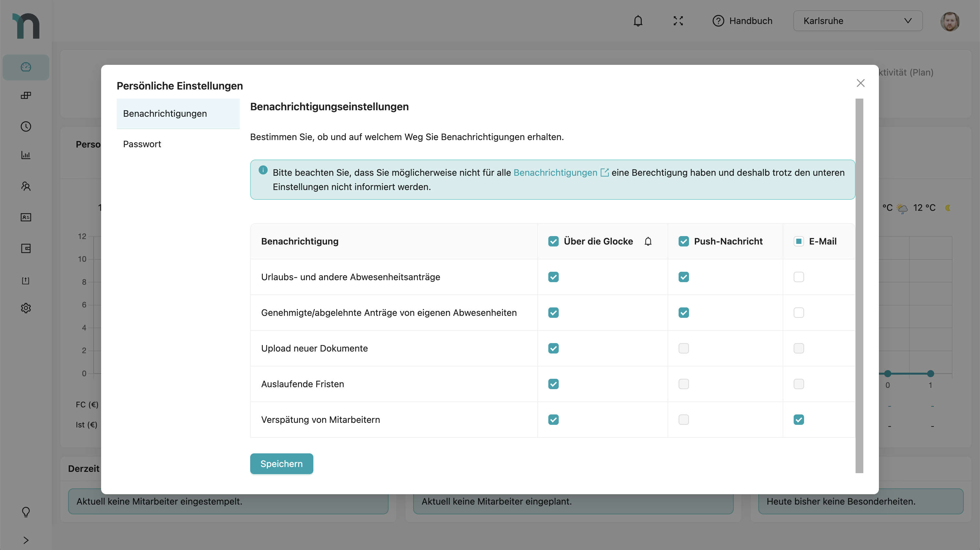Click the dialog's vertical scrollbar
The height and width of the screenshot is (550, 980).
coord(859,285)
